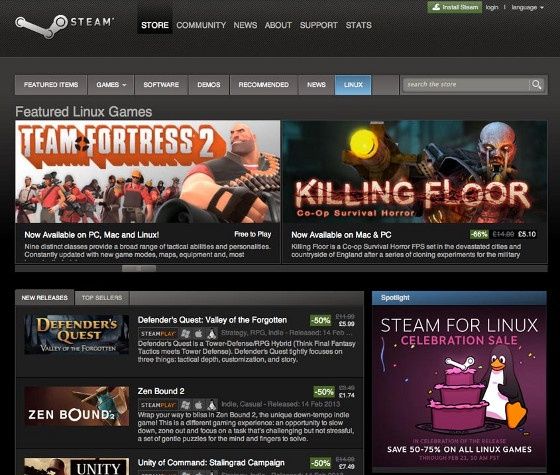This screenshot has width=560, height=475.
Task: Open Steam for Linux Celebration Sale banner
Action: pos(459,386)
